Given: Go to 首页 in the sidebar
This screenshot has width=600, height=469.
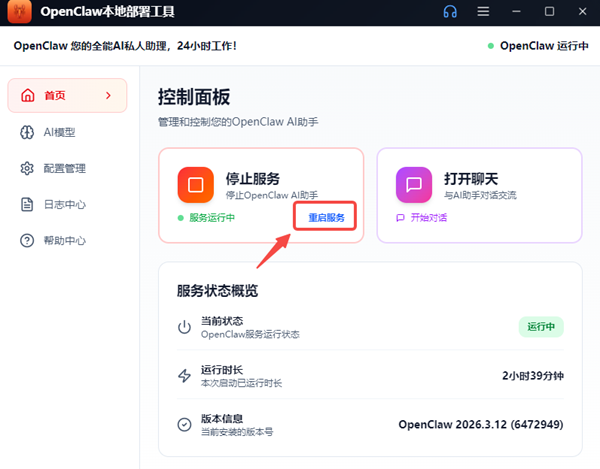Looking at the screenshot, I should [67, 95].
